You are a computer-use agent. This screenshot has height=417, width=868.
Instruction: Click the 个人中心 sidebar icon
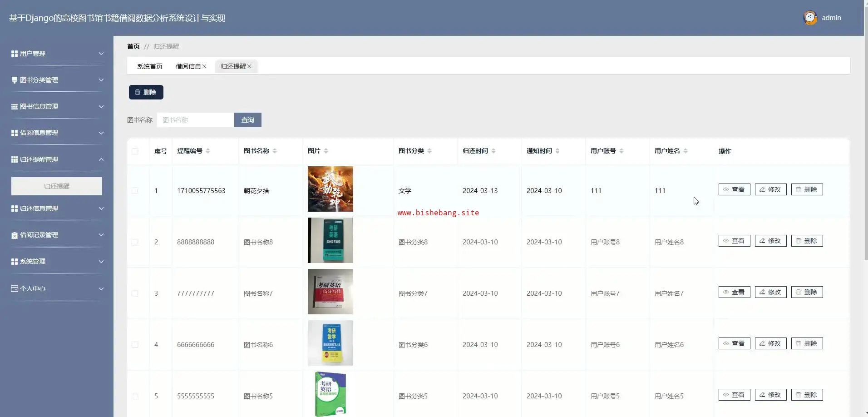tap(15, 288)
